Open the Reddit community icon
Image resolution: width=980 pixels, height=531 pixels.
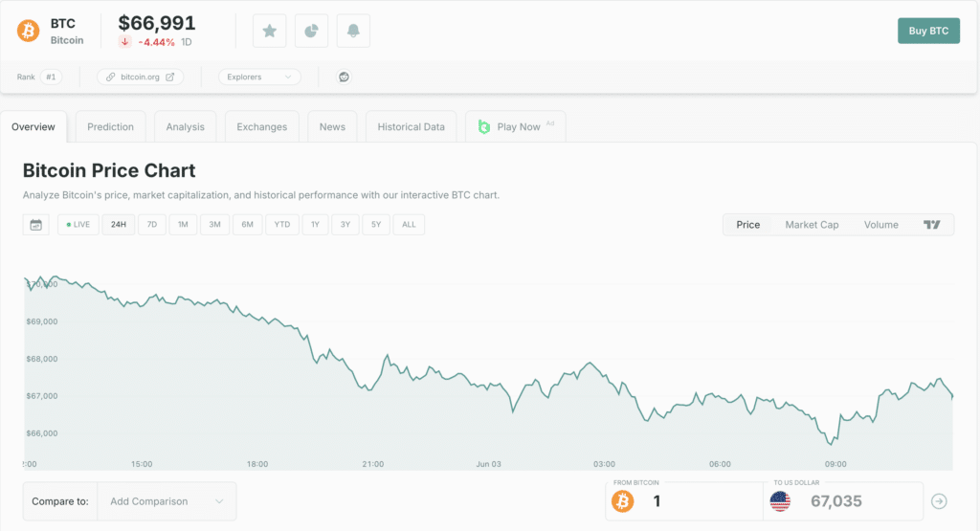[344, 77]
